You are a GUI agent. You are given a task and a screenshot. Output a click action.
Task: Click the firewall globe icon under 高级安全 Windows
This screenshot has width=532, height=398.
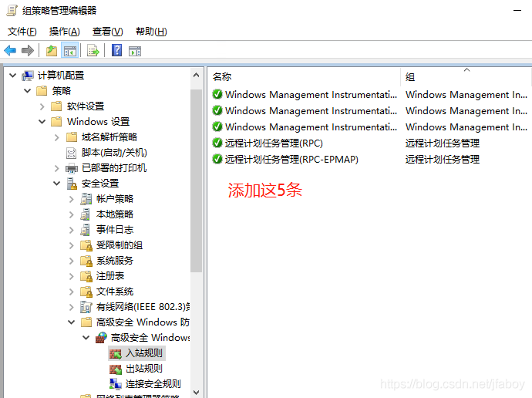(x=101, y=338)
